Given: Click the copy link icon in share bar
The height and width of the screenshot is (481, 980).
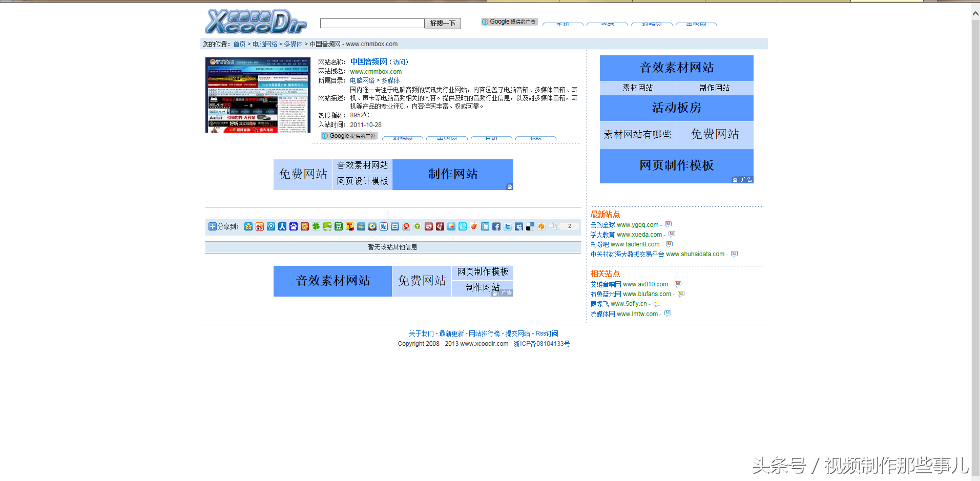Looking at the screenshot, I should pyautogui.click(x=553, y=226).
